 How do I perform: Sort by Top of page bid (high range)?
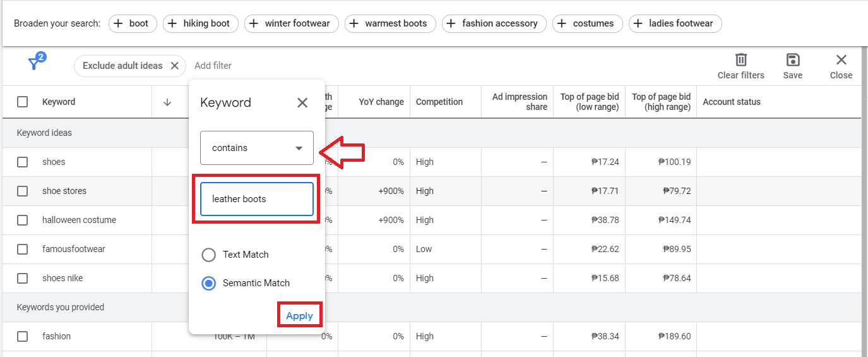pyautogui.click(x=661, y=102)
